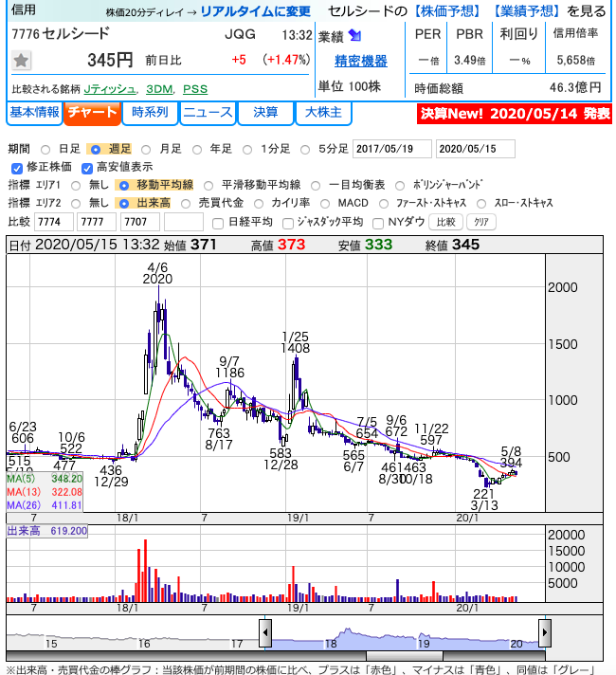Image resolution: width=616 pixels, height=675 pixels.
Task: Select スロー・ストキャス radio button
Action: [x=481, y=204]
